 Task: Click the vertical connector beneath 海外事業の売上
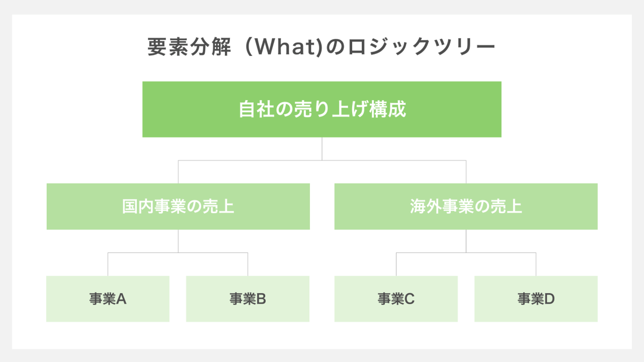pyautogui.click(x=466, y=241)
